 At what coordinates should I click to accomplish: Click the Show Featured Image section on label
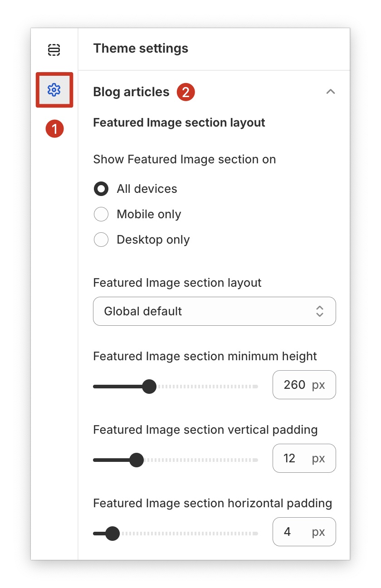click(184, 159)
